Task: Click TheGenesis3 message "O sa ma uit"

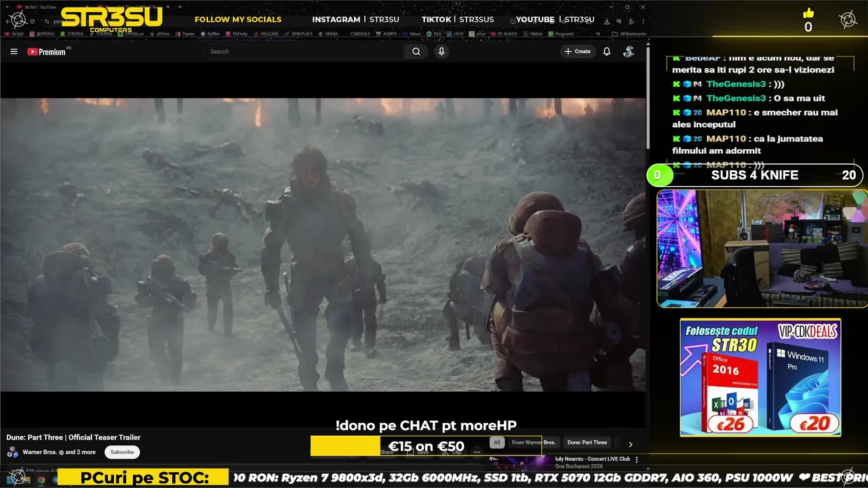Action: [x=749, y=98]
